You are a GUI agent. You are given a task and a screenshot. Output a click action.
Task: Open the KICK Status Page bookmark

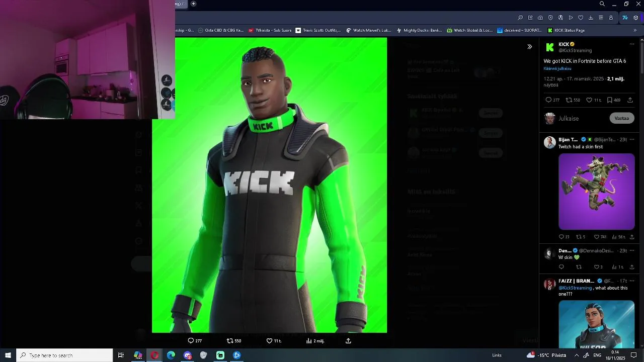[566, 30]
